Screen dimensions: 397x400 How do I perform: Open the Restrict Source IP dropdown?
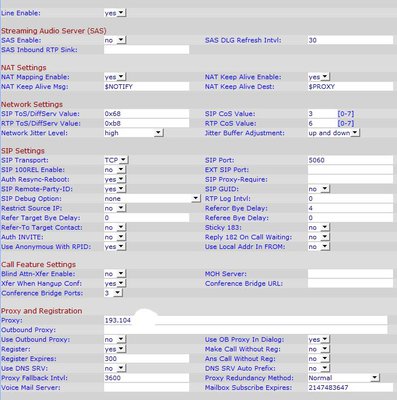coord(115,208)
